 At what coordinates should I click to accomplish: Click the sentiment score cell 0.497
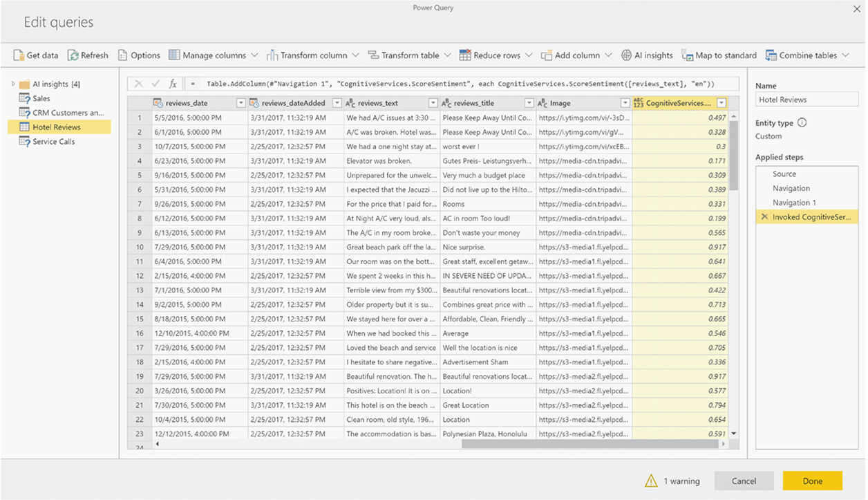680,118
